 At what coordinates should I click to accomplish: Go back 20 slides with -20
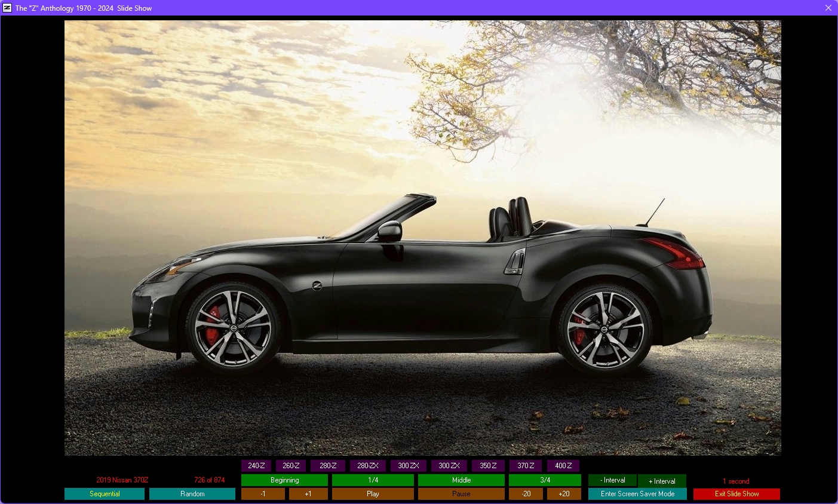point(526,494)
